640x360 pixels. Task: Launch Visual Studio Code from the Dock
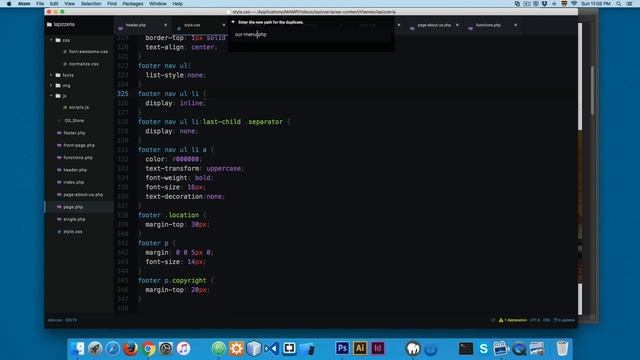[x=271, y=349]
